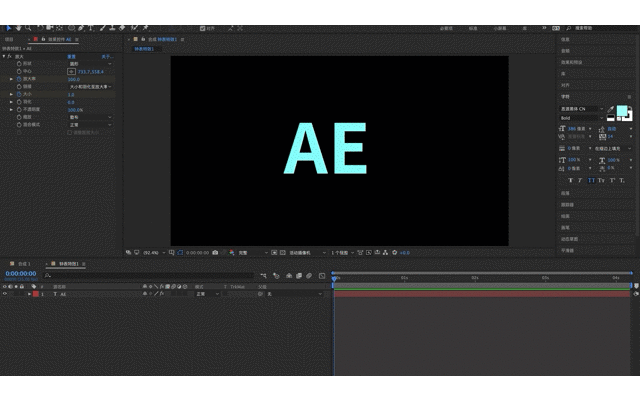Screen dimensions: 640x400
Task: Show more workspaces with >> button
Action: [544, 28]
